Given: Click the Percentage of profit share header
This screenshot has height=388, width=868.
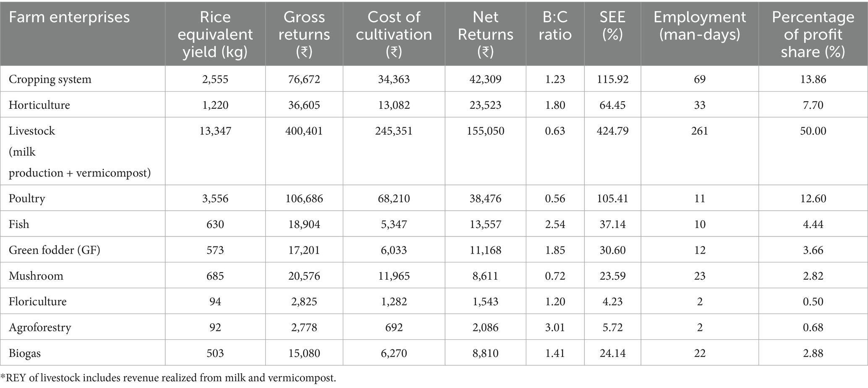Looking at the screenshot, I should [813, 34].
